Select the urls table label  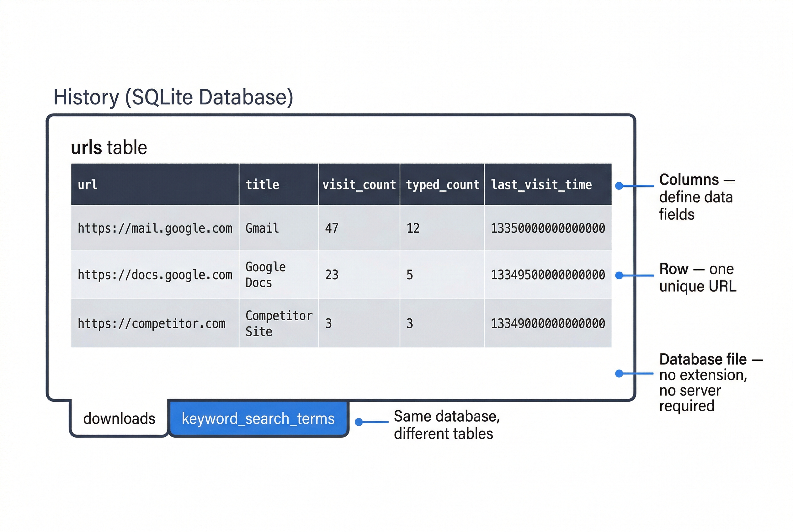coord(109,147)
